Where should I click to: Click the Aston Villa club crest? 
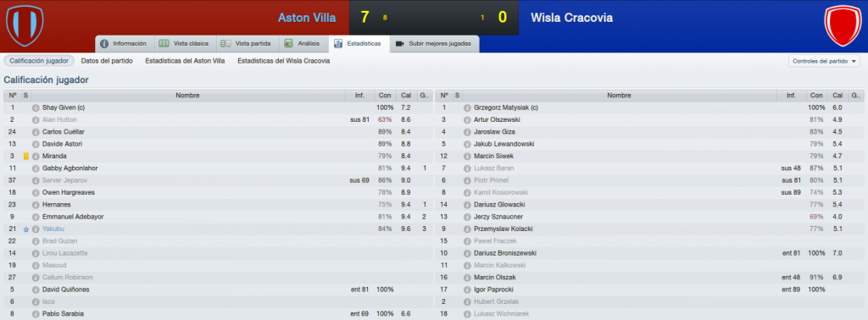pos(25,25)
